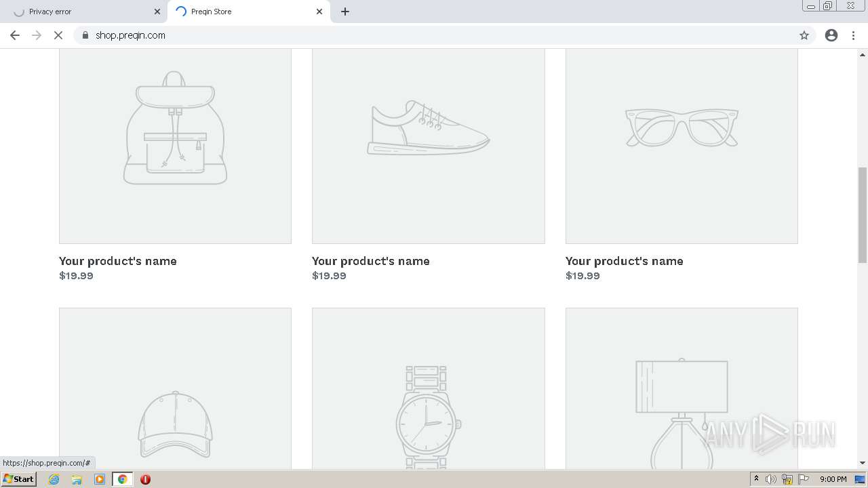Close the Preqin Store tab

[319, 12]
